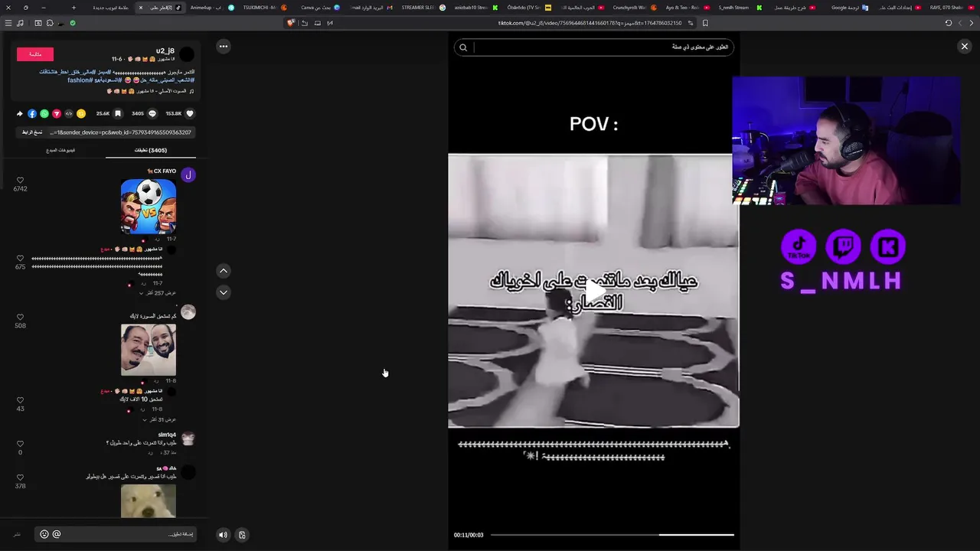The height and width of the screenshot is (551, 980).
Task: Like CX FAYO's comment
Action: coord(20,181)
